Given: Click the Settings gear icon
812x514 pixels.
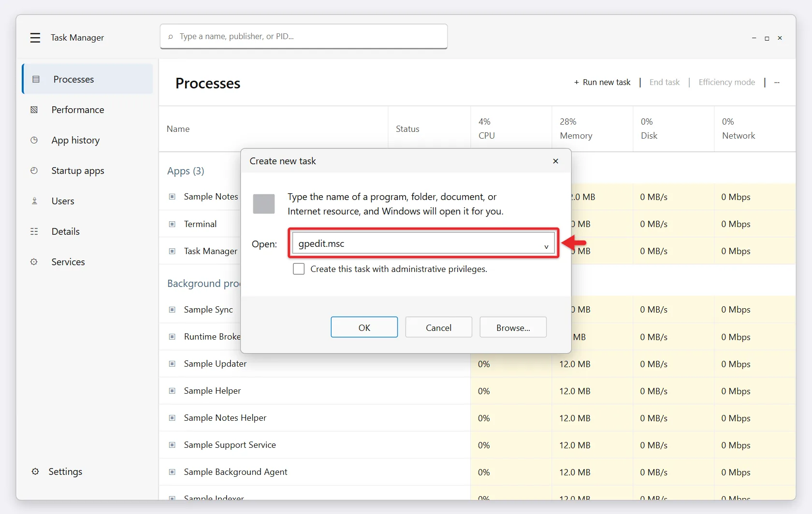Looking at the screenshot, I should click(x=35, y=471).
